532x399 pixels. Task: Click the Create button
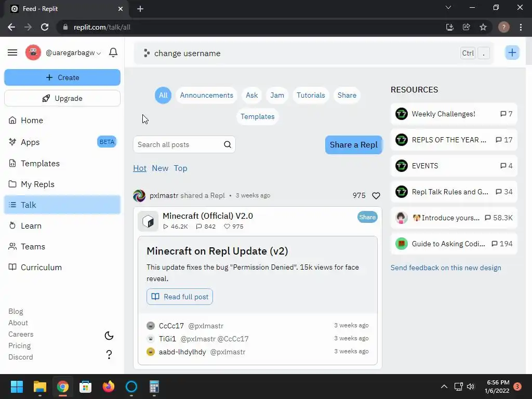tap(62, 77)
